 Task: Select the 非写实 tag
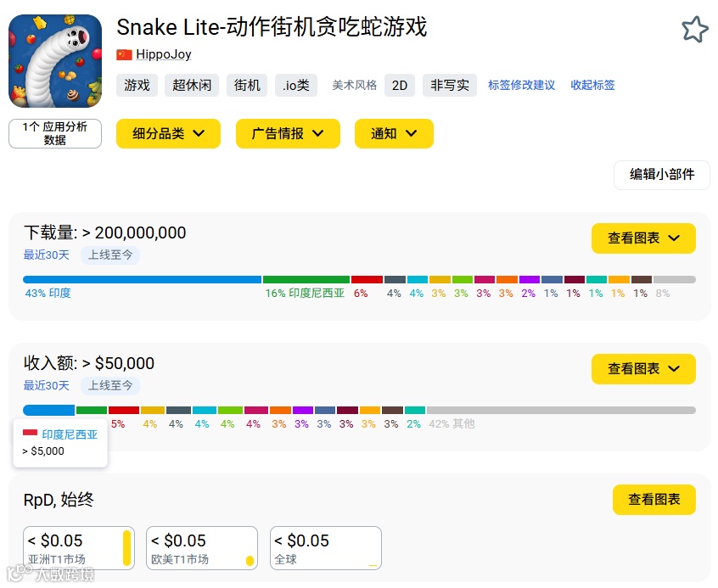[x=450, y=85]
